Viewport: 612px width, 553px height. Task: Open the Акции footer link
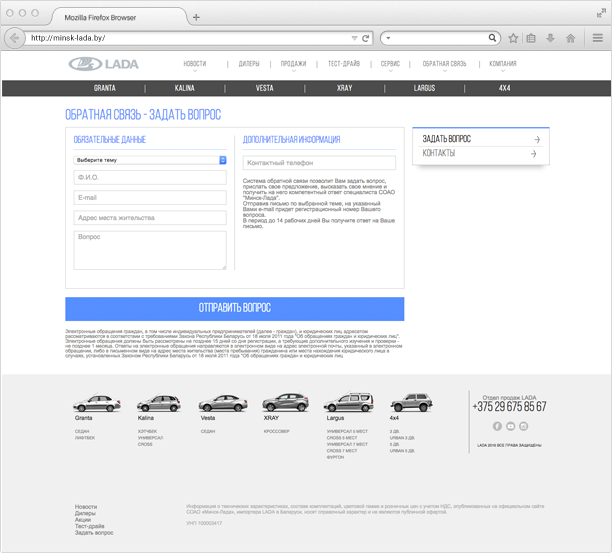point(83,520)
